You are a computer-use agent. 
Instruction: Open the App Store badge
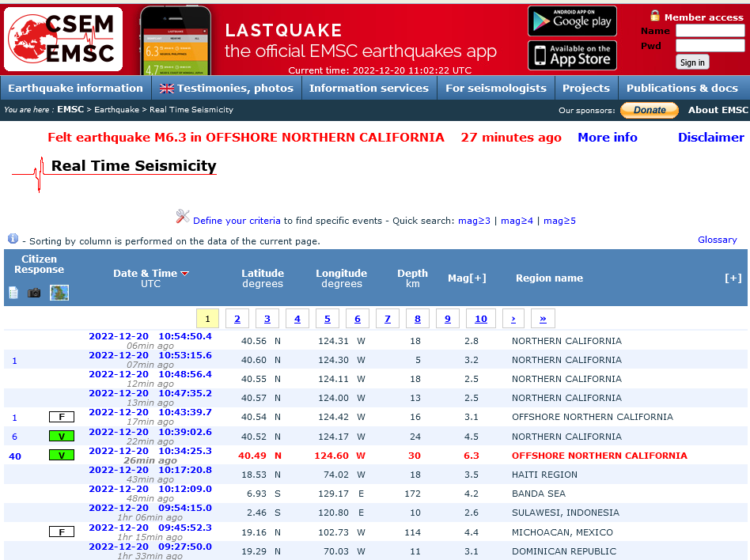(572, 55)
